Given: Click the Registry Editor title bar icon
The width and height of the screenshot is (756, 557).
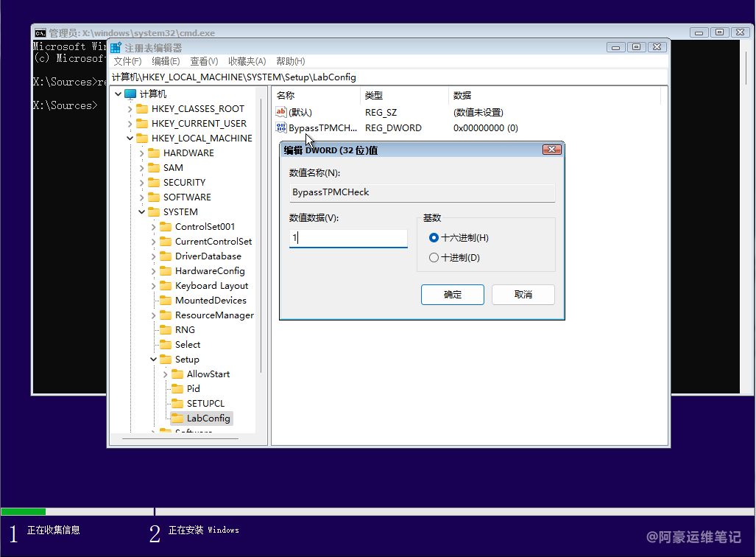Looking at the screenshot, I should tap(116, 47).
